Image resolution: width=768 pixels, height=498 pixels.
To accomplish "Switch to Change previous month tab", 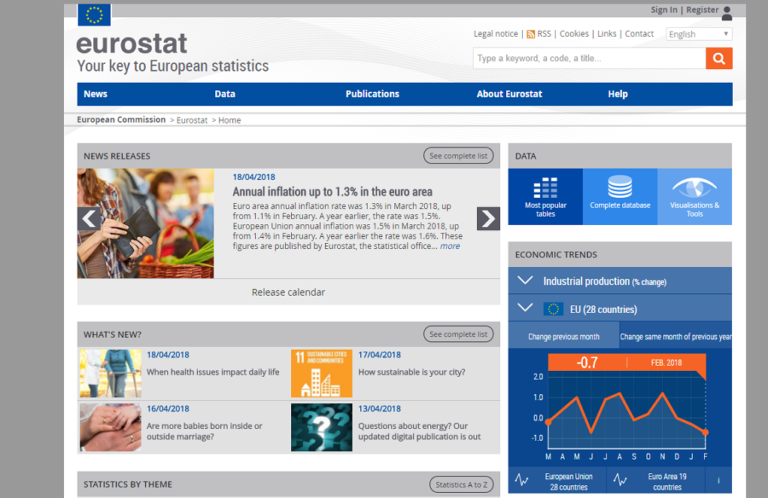I will click(x=564, y=336).
